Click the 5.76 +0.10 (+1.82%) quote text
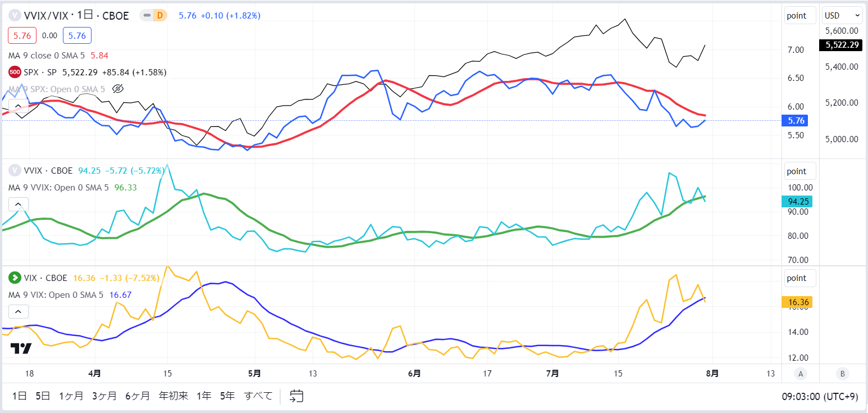Screen dimensions: 868x413 (x=220, y=16)
